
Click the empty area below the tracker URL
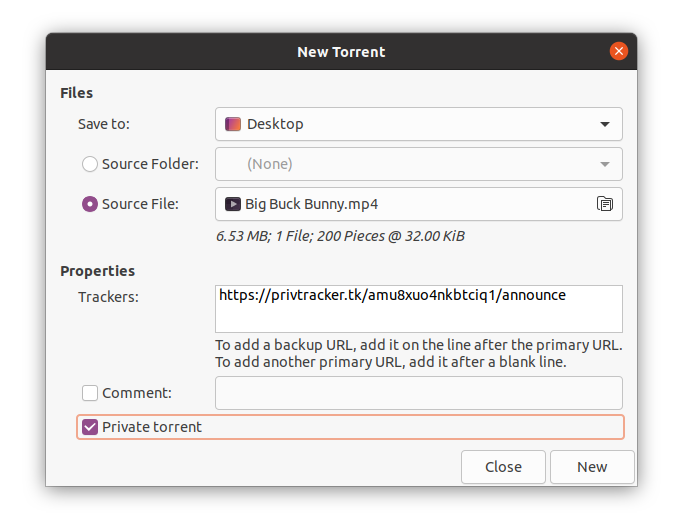click(x=418, y=319)
